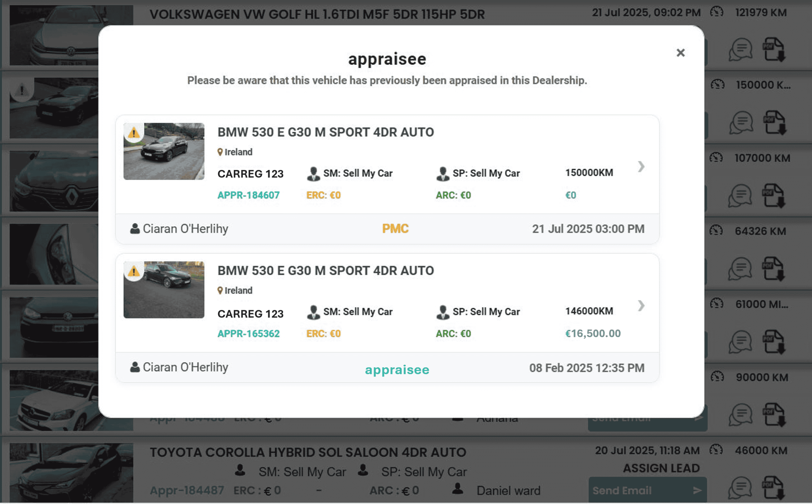Open chat icon for 107000 KM row

(741, 196)
